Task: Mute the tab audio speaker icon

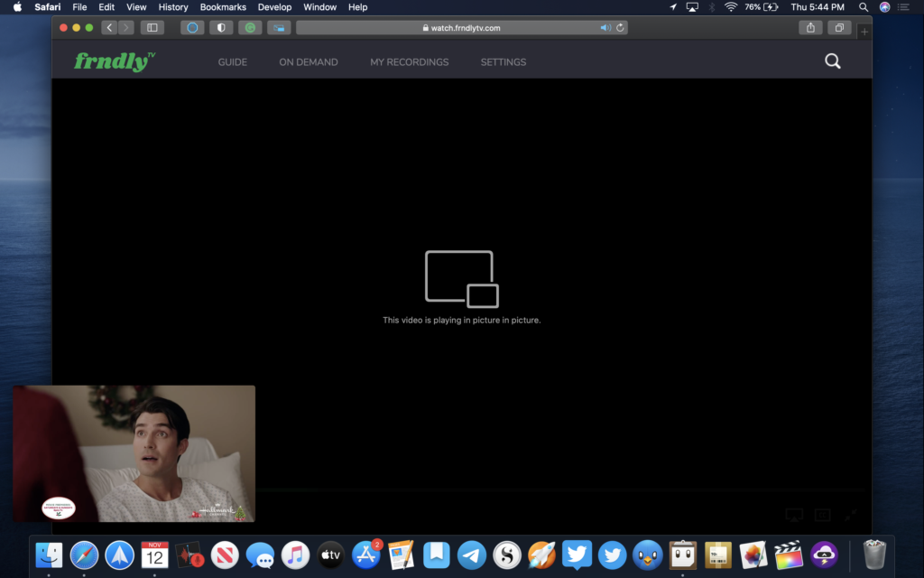Action: 605,28
